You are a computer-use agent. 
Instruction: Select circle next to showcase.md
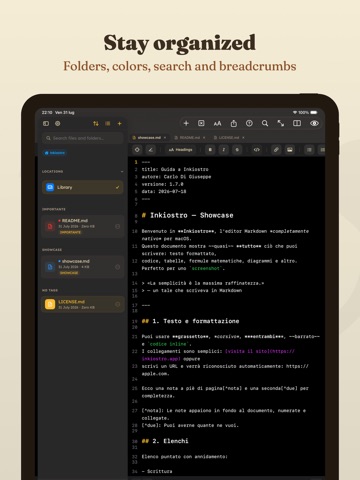117,267
